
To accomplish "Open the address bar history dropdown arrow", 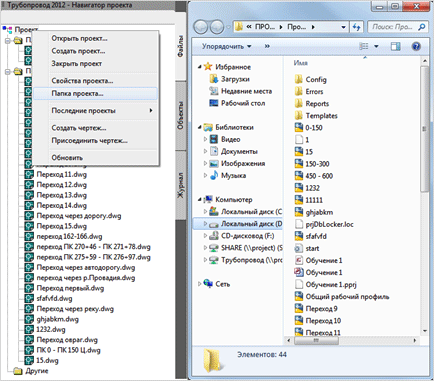I will pyautogui.click(x=343, y=27).
